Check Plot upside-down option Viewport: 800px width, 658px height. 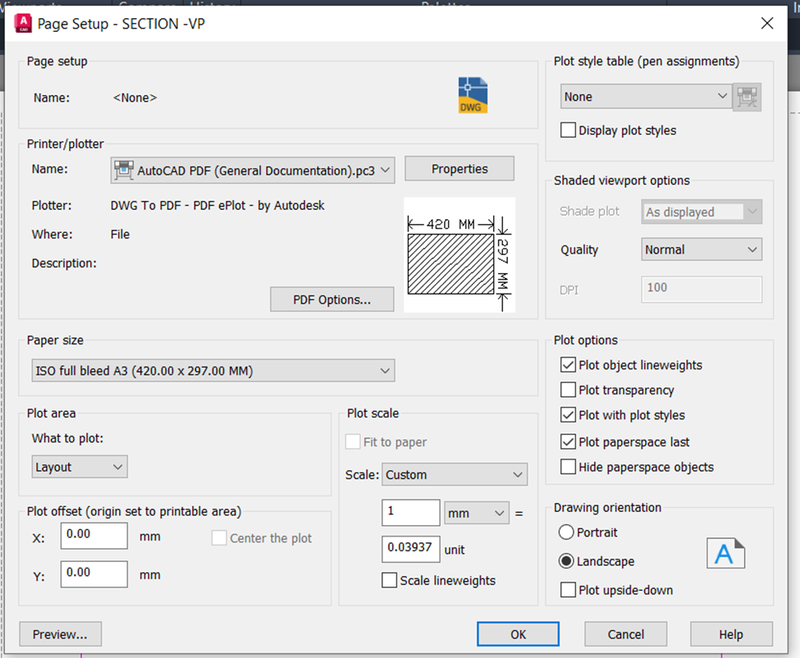568,590
